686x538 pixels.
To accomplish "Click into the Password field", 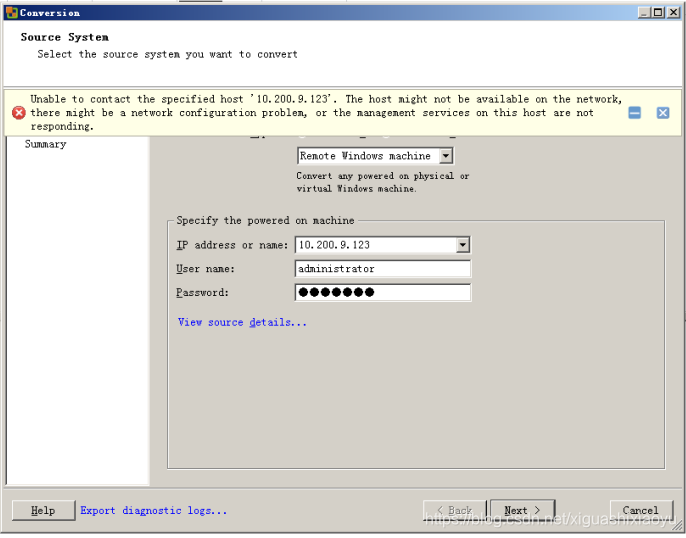I will pos(383,293).
